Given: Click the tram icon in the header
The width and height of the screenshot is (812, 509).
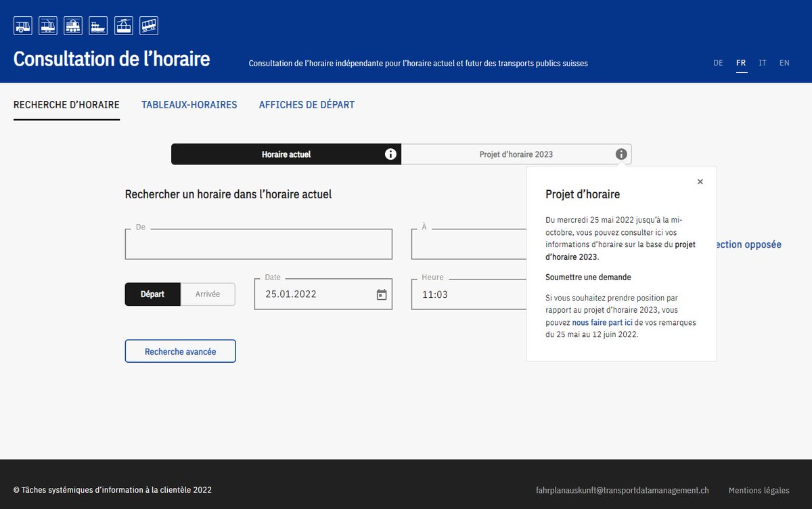Looking at the screenshot, I should coord(48,26).
